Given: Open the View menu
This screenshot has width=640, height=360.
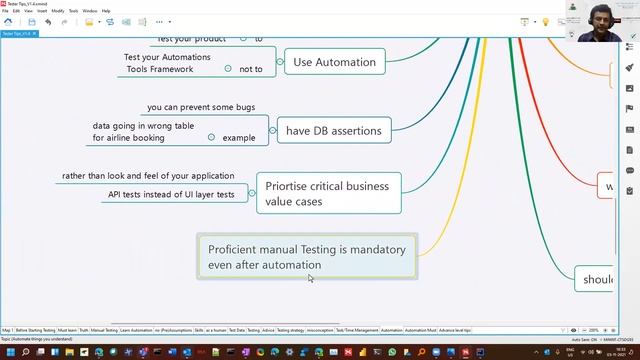Looking at the screenshot, I should [28, 11].
